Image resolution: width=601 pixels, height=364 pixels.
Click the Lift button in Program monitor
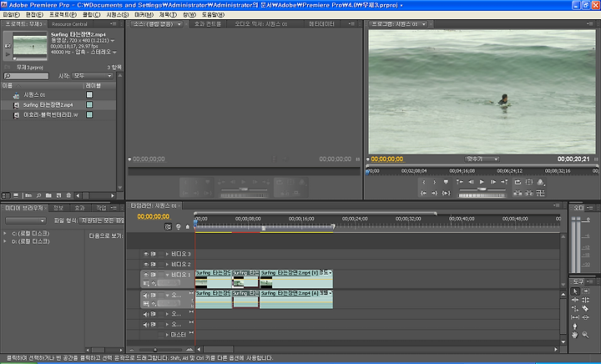pyautogui.click(x=518, y=193)
